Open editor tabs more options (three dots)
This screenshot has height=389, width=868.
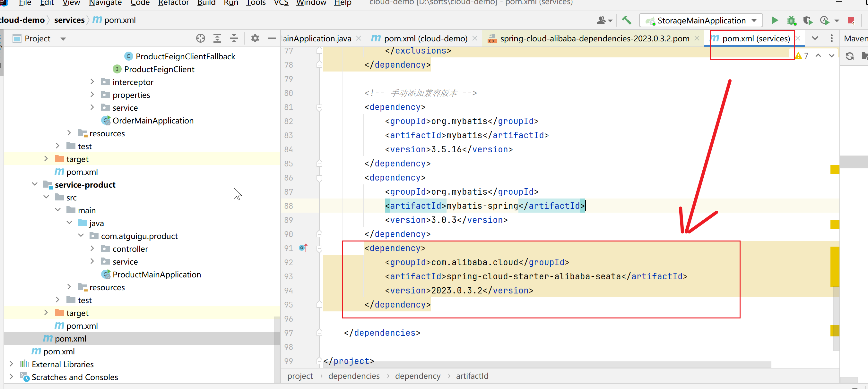(832, 38)
